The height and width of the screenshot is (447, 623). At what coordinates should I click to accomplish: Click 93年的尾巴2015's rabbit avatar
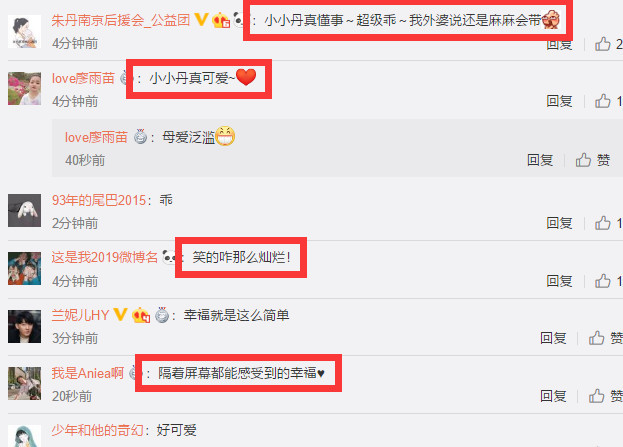pos(25,211)
